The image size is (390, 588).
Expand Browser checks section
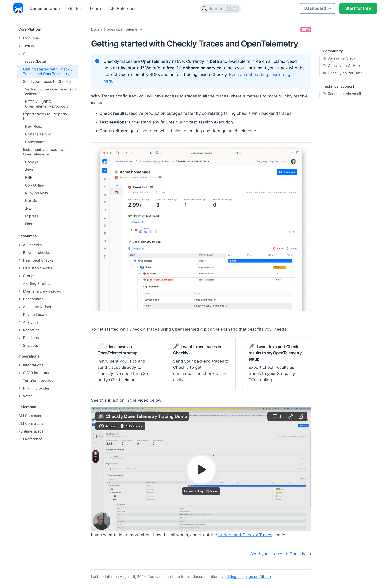[20, 253]
